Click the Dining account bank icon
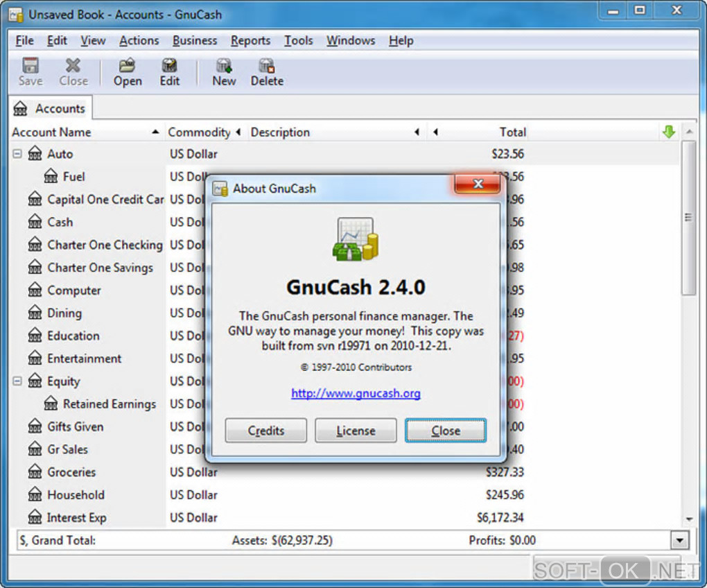Image resolution: width=707 pixels, height=588 pixels. point(35,313)
